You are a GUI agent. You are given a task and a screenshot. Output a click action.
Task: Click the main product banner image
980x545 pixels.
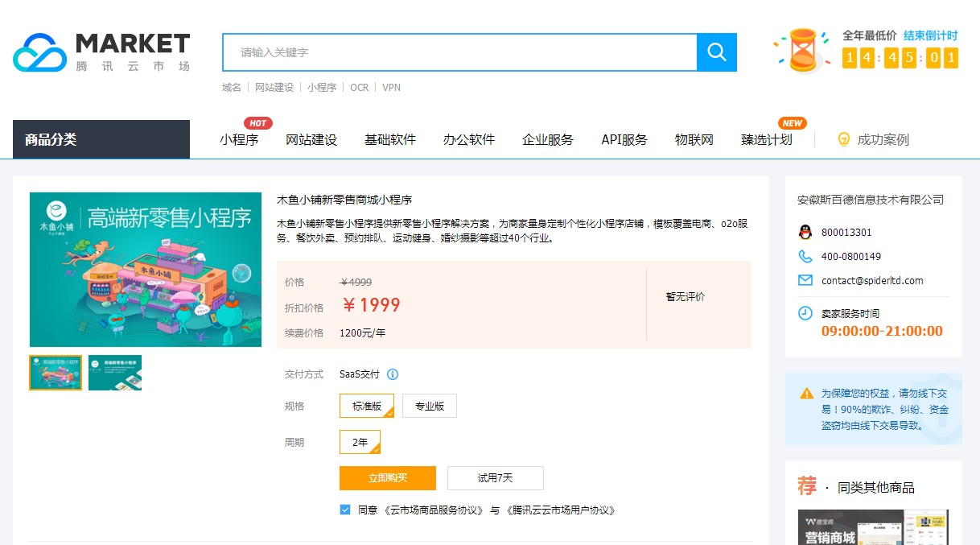(146, 270)
